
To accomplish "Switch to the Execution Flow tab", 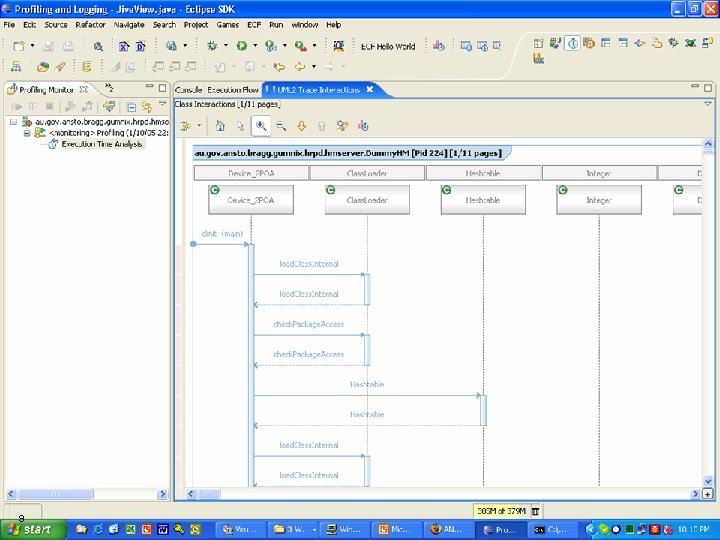I will [x=232, y=90].
